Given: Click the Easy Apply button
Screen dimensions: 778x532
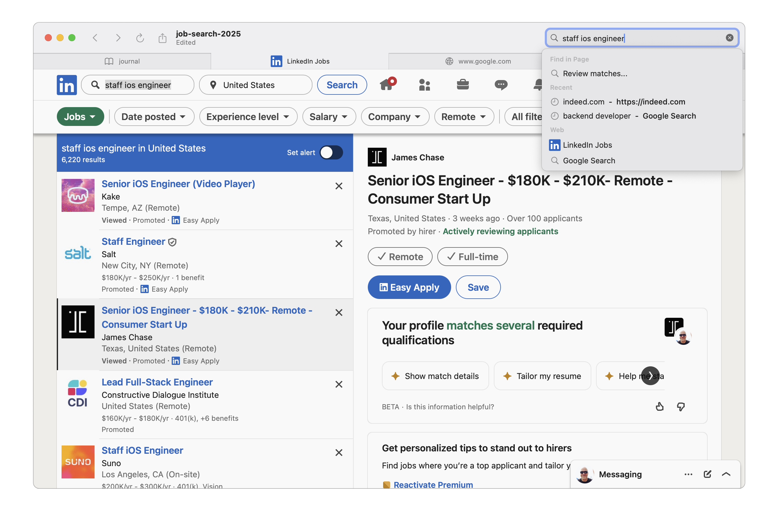Looking at the screenshot, I should [x=409, y=287].
